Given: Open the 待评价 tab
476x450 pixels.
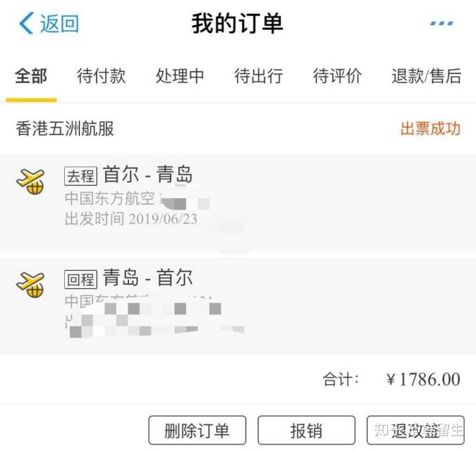Looking at the screenshot, I should point(337,76).
